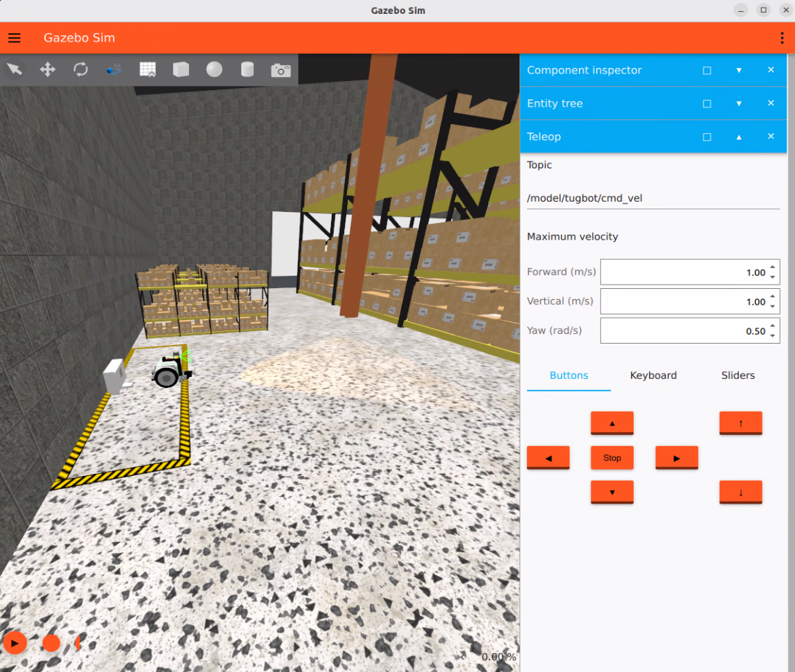
Task: Switch to the Keyboard tab
Action: (653, 375)
